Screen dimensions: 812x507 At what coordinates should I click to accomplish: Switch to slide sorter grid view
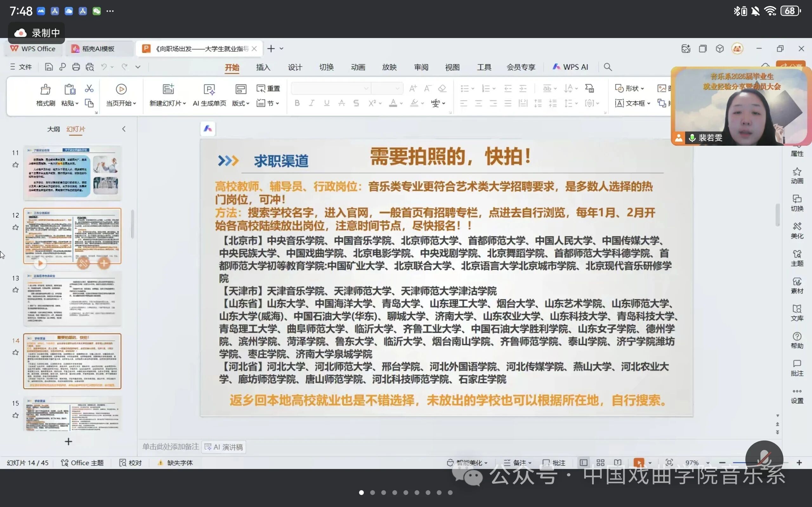point(601,463)
